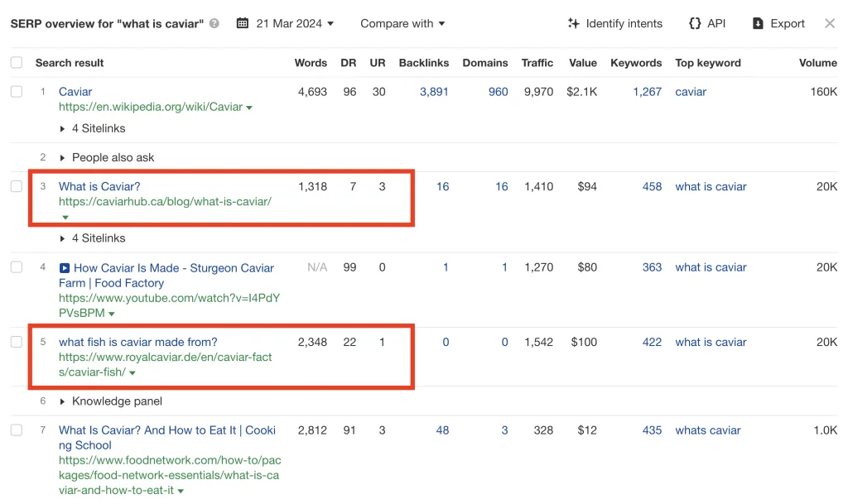Open the 3,891 backlinks link for Wikipedia
The height and width of the screenshot is (504, 848).
pyautogui.click(x=434, y=92)
